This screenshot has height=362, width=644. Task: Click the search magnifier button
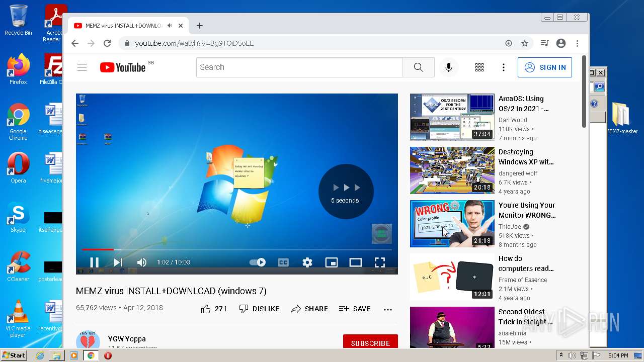[419, 67]
